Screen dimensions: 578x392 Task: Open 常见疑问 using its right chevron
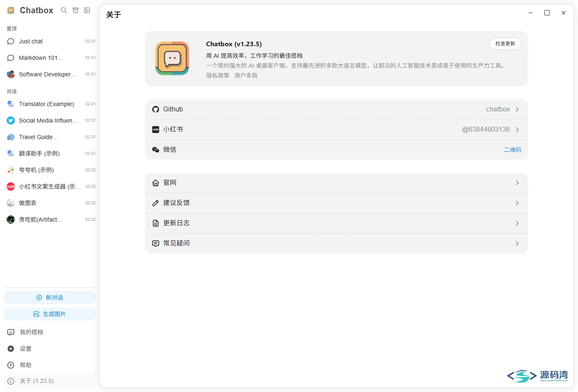pyautogui.click(x=517, y=243)
